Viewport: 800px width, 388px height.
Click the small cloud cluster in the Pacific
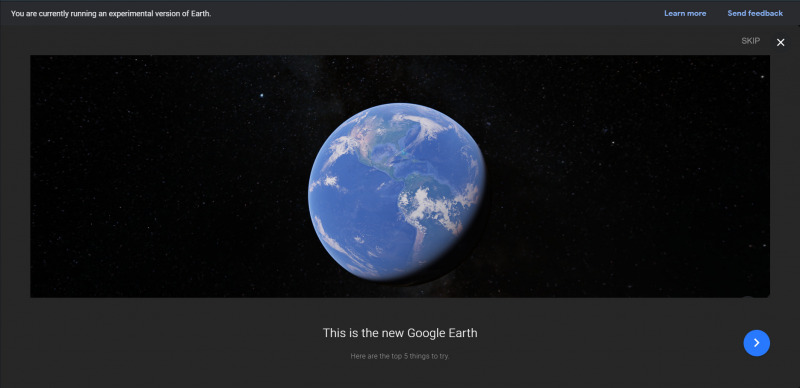click(331, 181)
